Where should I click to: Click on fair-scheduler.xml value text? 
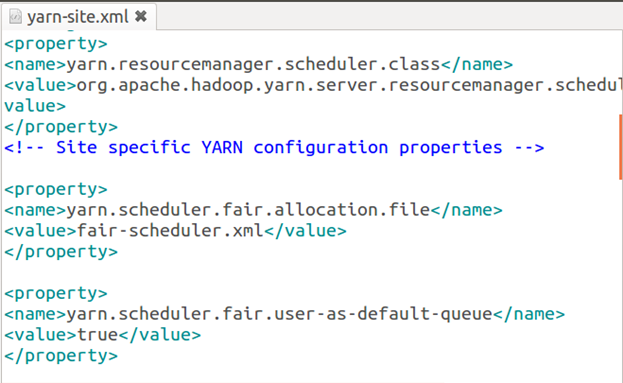[170, 230]
